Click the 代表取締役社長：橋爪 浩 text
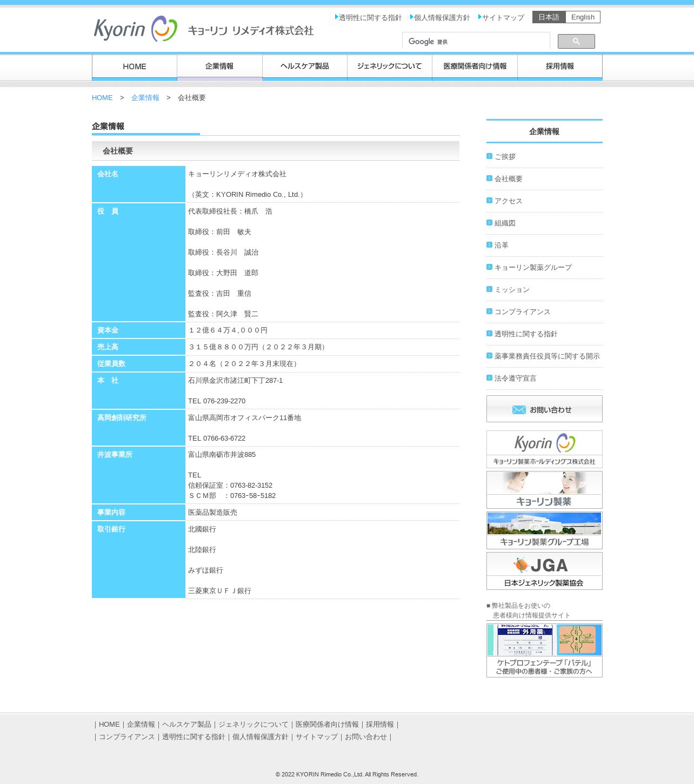The image size is (694, 784). (x=230, y=211)
